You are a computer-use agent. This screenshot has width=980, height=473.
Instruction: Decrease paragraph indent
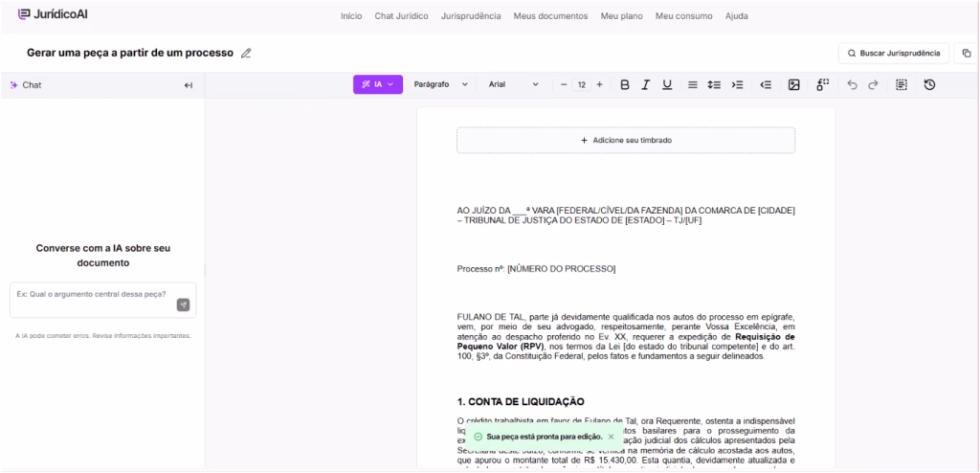click(x=766, y=84)
